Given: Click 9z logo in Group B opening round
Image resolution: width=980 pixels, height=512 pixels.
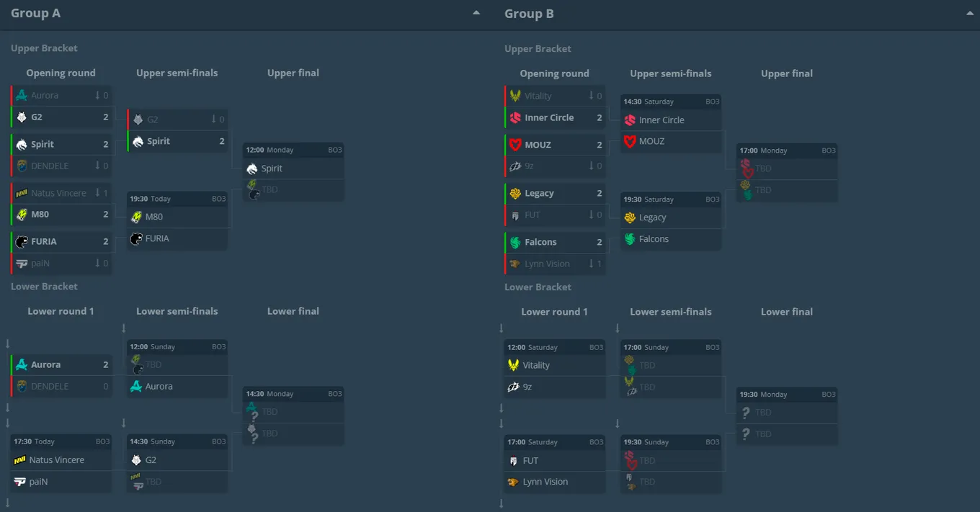Looking at the screenshot, I should pos(515,166).
